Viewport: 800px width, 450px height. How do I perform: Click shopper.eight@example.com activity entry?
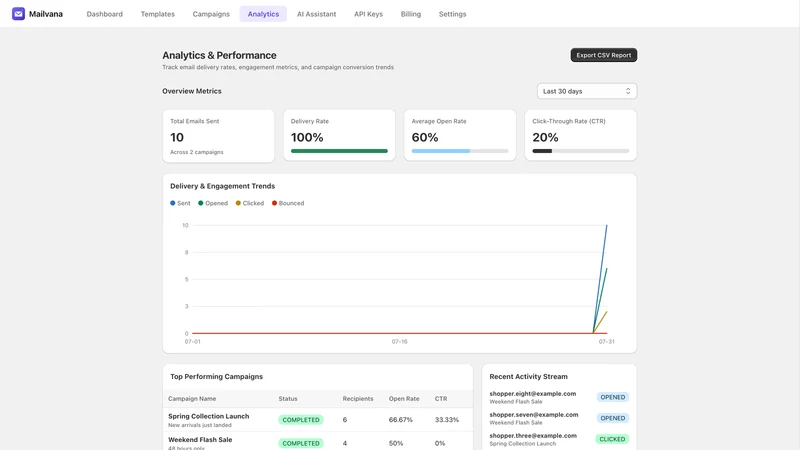pos(559,397)
